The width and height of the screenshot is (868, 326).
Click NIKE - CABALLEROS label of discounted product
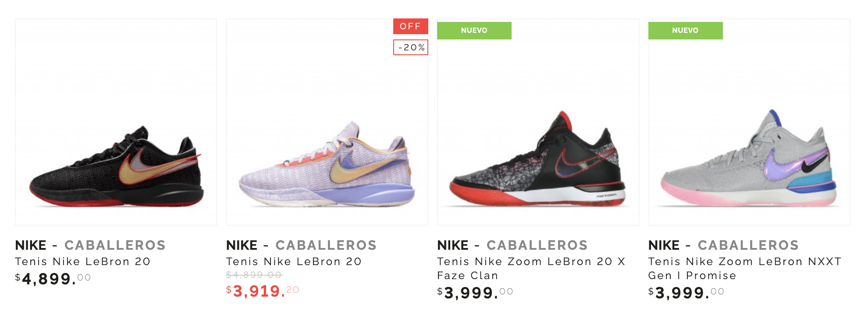pyautogui.click(x=302, y=245)
